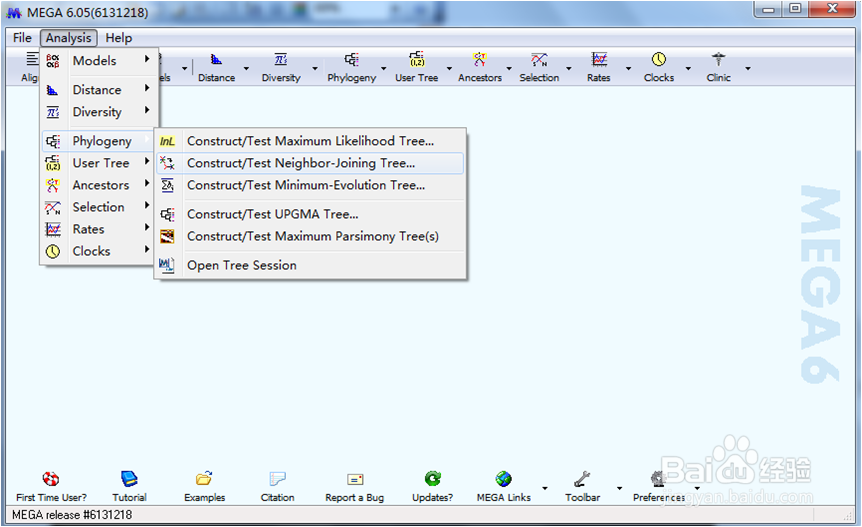
Task: Open Selection submenu in Analysis menu
Action: pos(99,207)
